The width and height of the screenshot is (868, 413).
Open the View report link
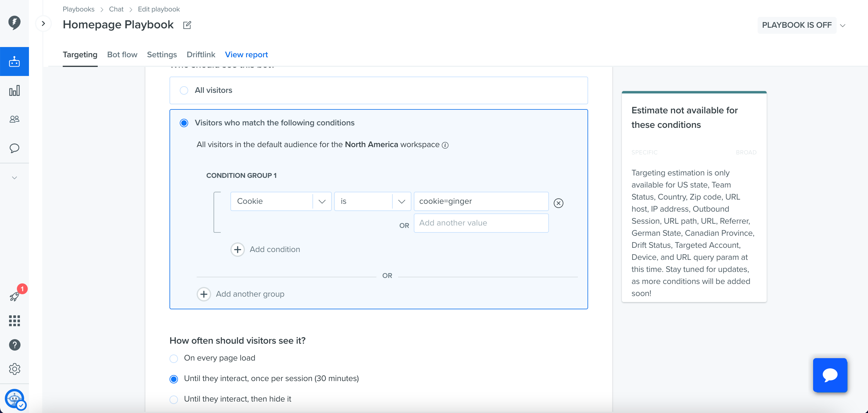click(246, 55)
